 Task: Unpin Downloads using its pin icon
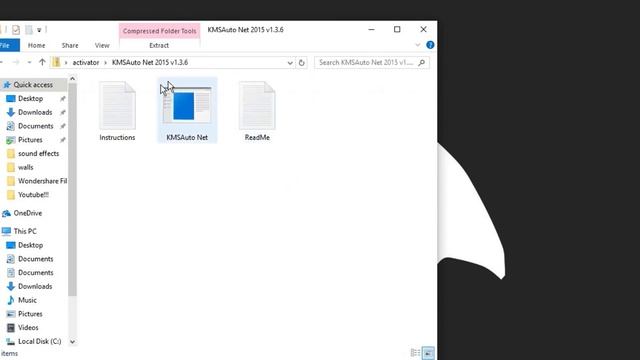[x=63, y=112]
